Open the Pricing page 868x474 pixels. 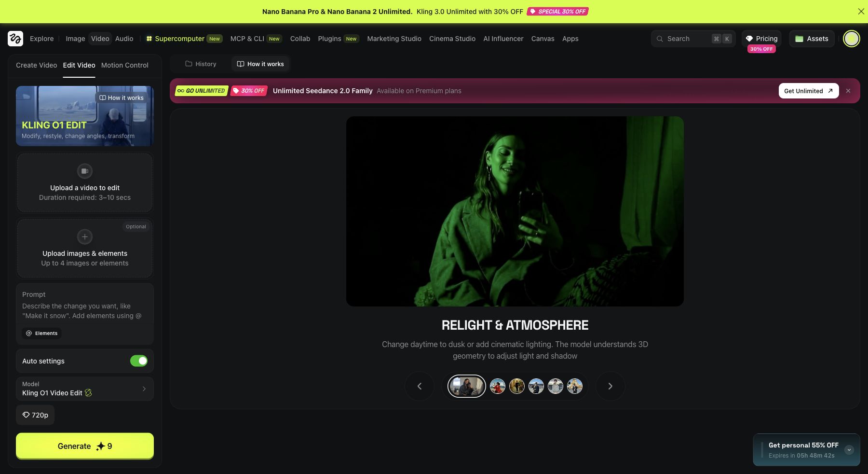click(762, 39)
